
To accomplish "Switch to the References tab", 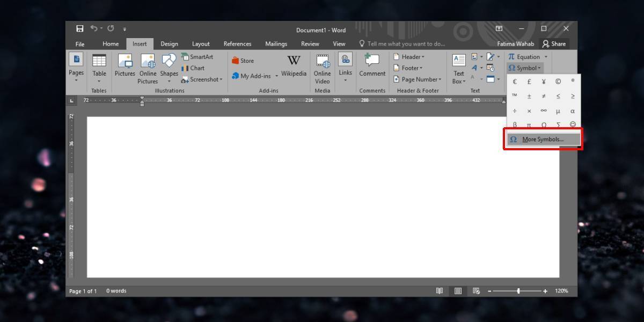I will click(237, 44).
